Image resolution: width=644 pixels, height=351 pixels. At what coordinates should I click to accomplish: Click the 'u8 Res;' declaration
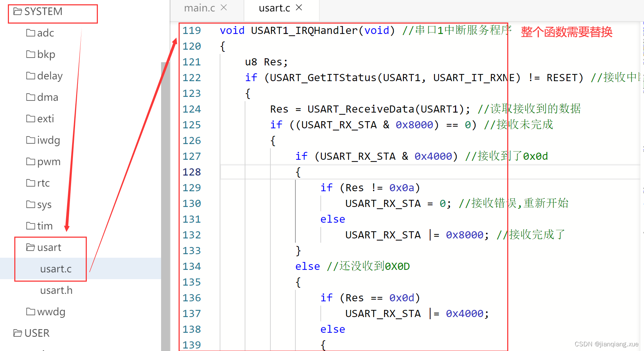266,62
